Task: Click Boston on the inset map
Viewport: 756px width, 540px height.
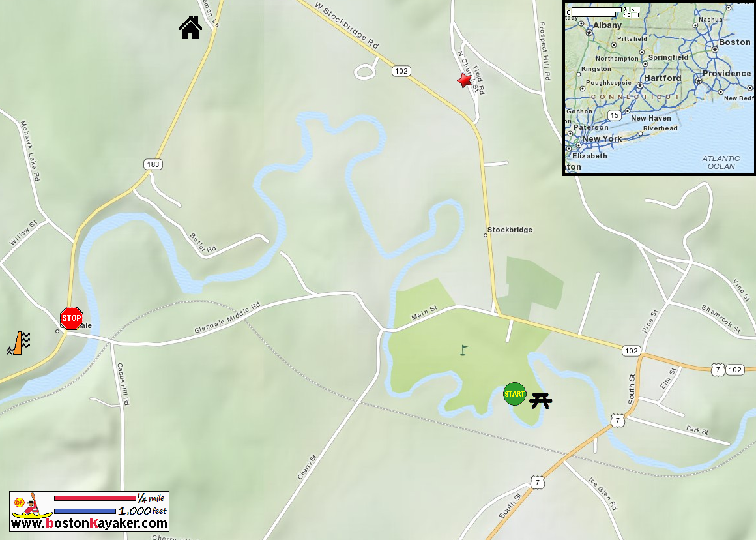Action: tap(734, 42)
